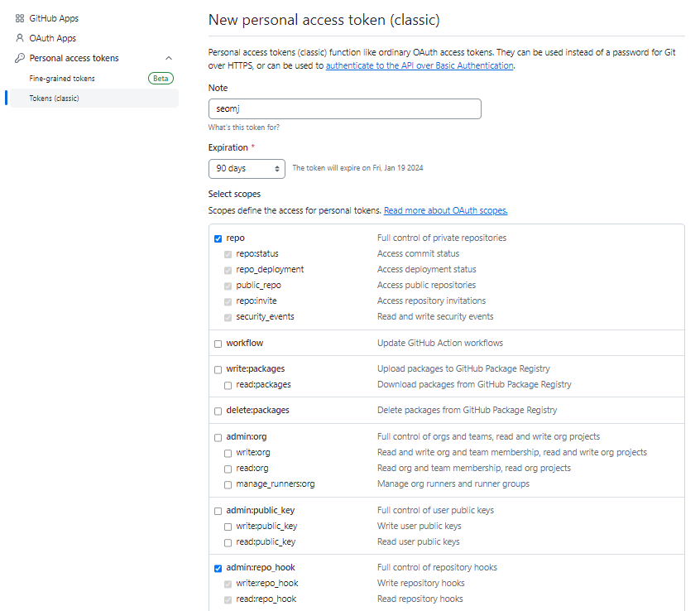Viewport: 700px width, 611px height.
Task: Enable the read:org scope checkbox
Action: (228, 469)
